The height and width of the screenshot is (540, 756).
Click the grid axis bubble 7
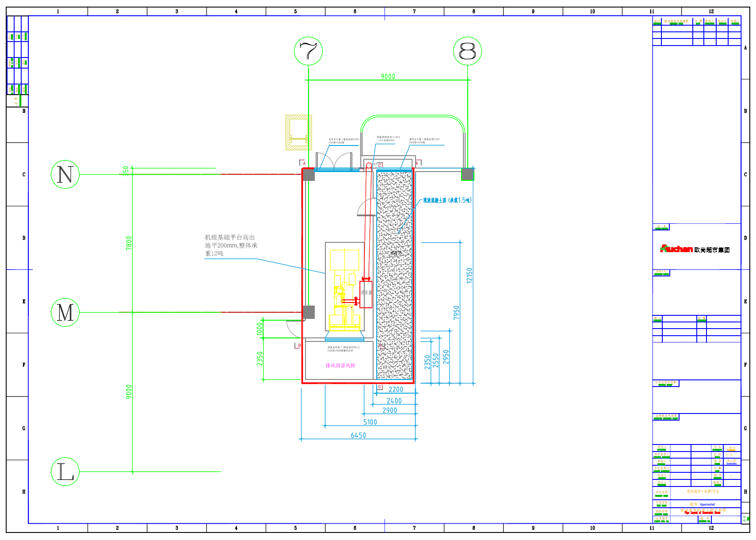tap(308, 51)
